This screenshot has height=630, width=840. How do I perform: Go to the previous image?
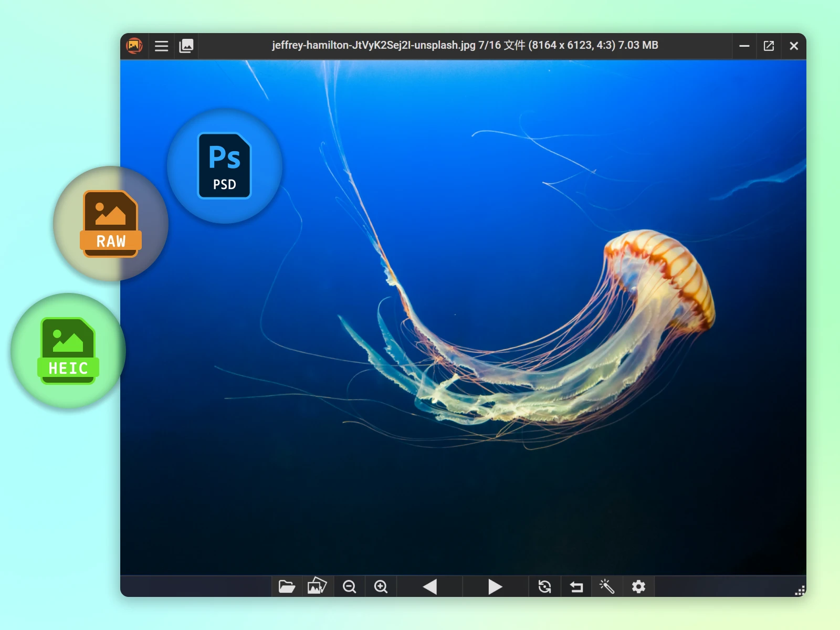click(x=430, y=586)
